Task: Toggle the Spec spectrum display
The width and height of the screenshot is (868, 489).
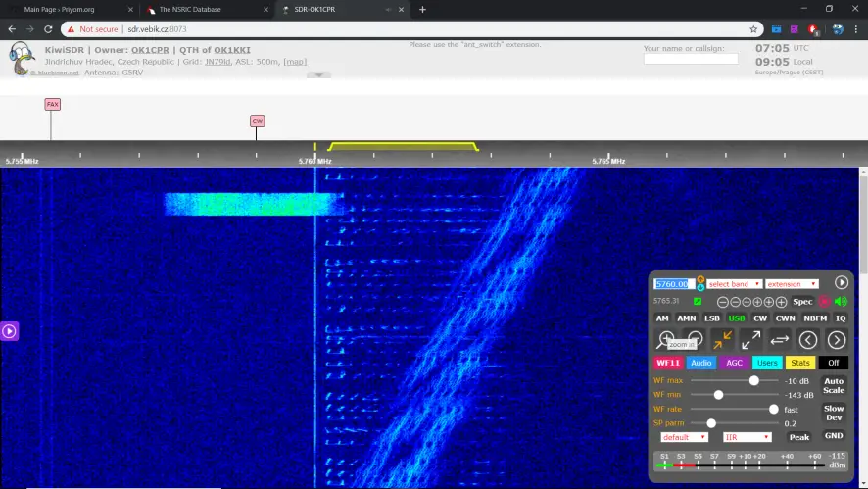Action: click(802, 302)
